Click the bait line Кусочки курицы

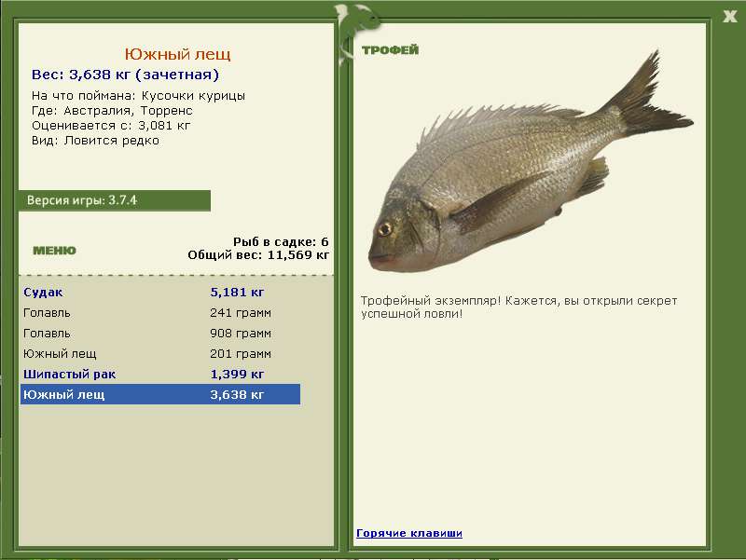pyautogui.click(x=139, y=96)
